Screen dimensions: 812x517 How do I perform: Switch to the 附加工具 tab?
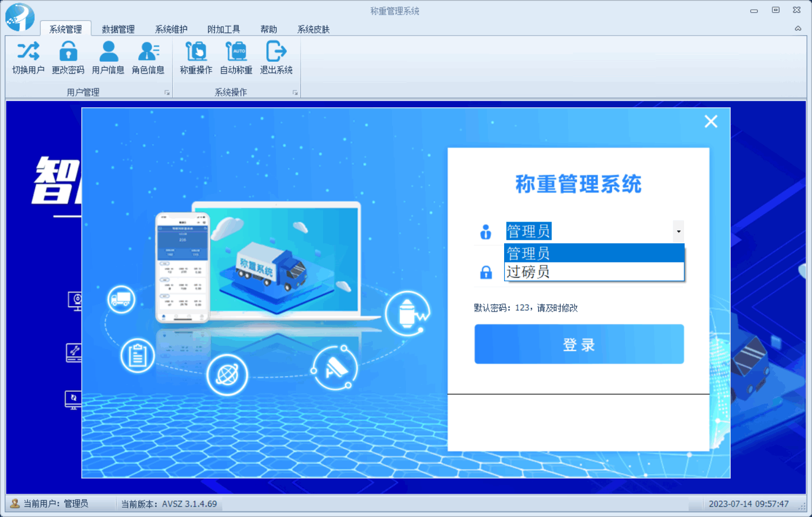(x=224, y=29)
